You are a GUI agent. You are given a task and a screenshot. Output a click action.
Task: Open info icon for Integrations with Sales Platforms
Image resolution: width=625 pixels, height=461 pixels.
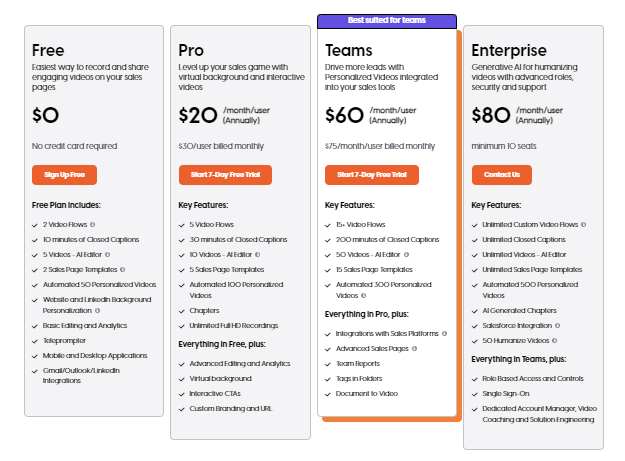[444, 332]
